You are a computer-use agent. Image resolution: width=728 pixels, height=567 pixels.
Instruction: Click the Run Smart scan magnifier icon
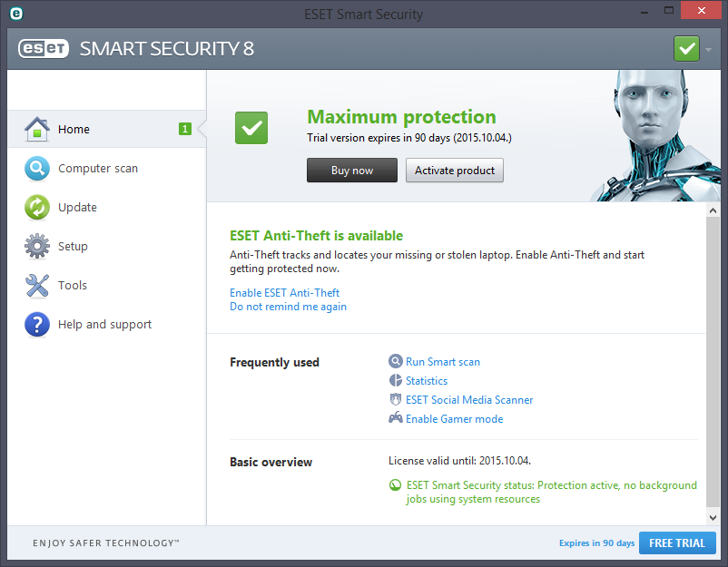coord(395,362)
